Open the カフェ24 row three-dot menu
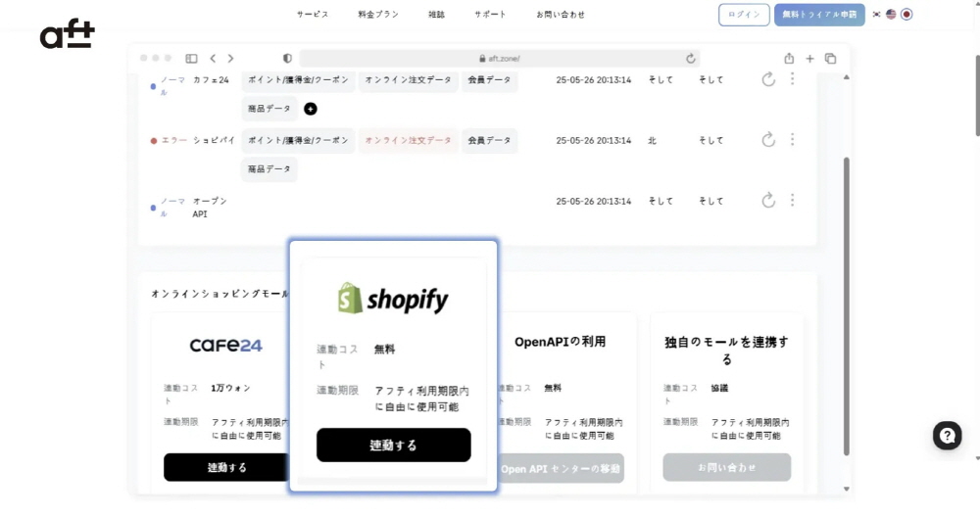The width and height of the screenshot is (980, 517). (792, 78)
